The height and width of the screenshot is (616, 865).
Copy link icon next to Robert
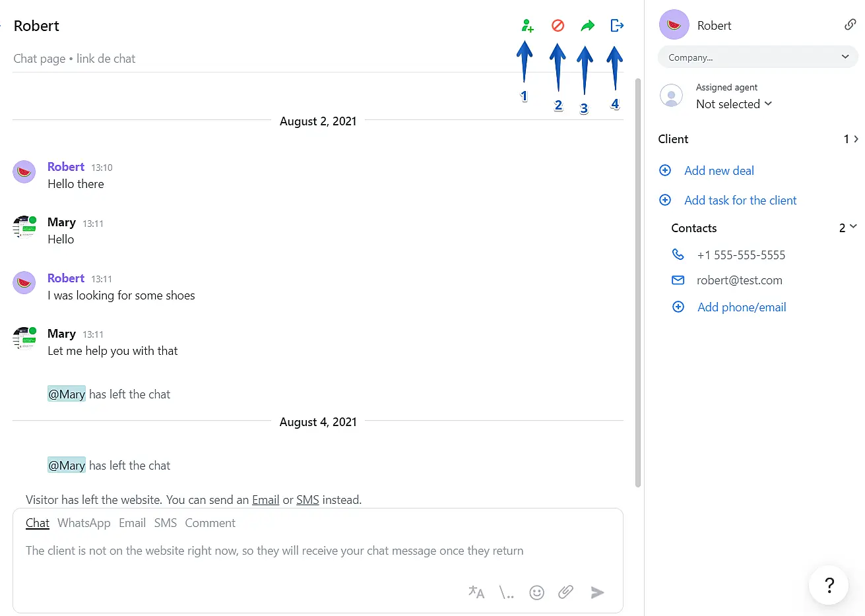pos(850,25)
